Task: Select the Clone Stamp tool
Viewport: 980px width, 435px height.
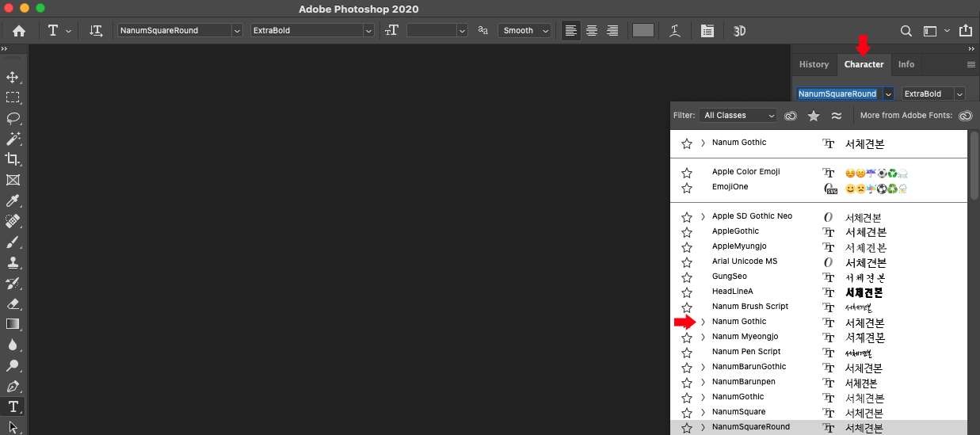Action: [13, 262]
